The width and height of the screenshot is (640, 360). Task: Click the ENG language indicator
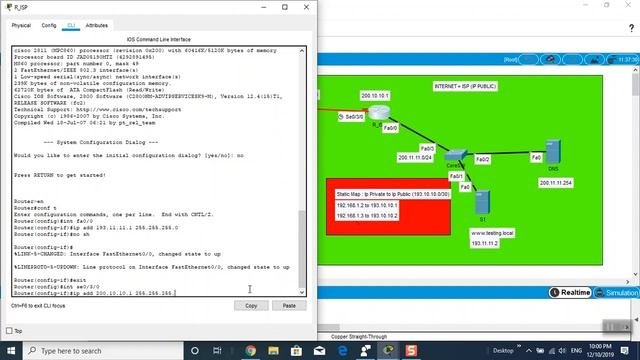tap(576, 351)
